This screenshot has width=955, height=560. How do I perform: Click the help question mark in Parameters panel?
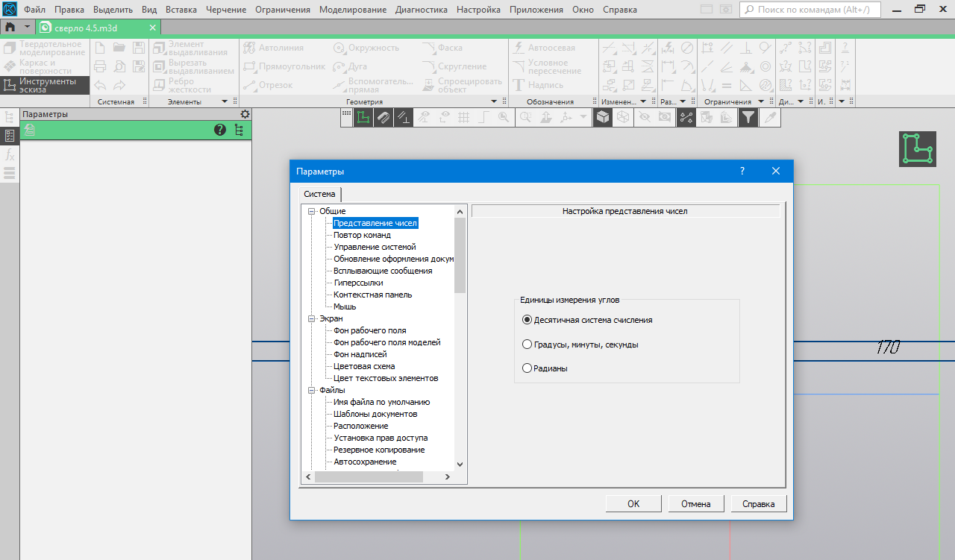(x=220, y=130)
